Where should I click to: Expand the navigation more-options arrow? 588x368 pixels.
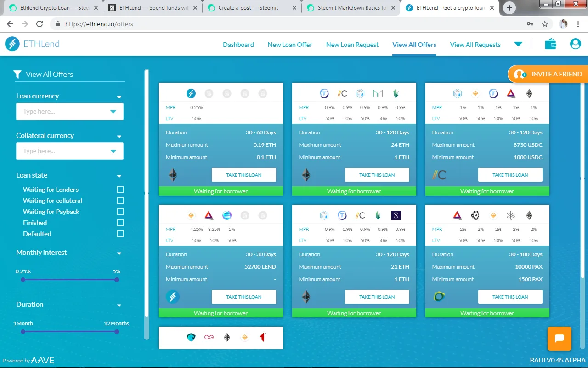click(x=518, y=44)
